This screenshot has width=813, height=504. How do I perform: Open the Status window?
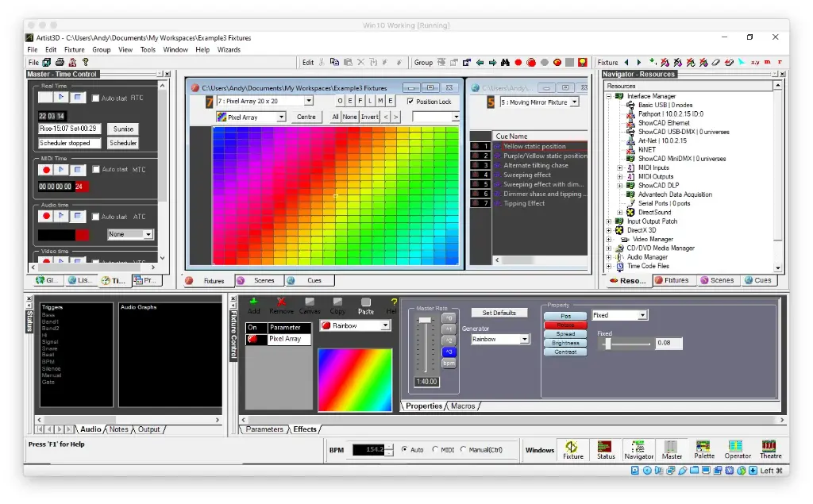coord(606,450)
